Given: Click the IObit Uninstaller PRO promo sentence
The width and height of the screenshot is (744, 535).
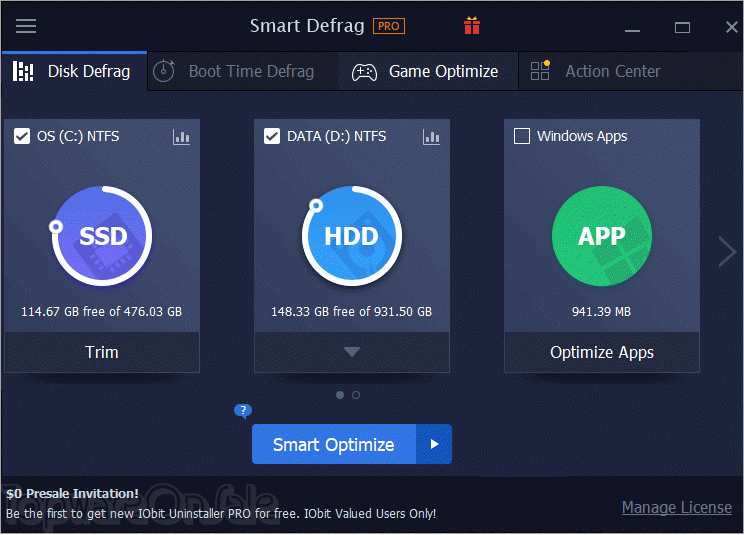Looking at the screenshot, I should coord(221,514).
